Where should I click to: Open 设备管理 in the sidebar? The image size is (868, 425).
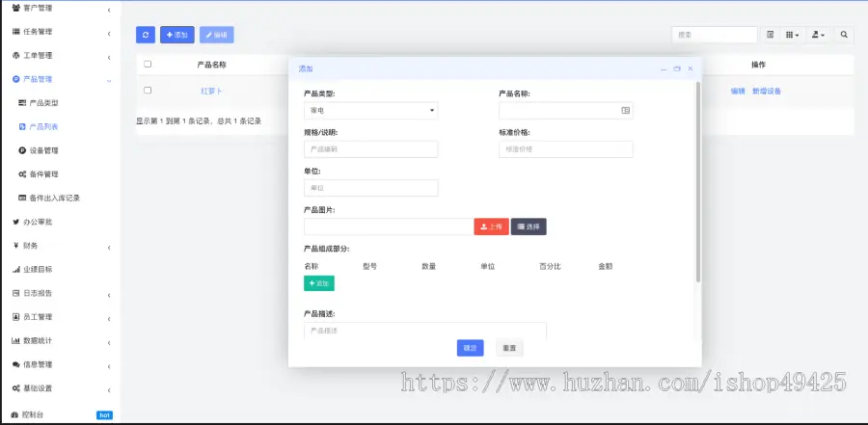(44, 150)
